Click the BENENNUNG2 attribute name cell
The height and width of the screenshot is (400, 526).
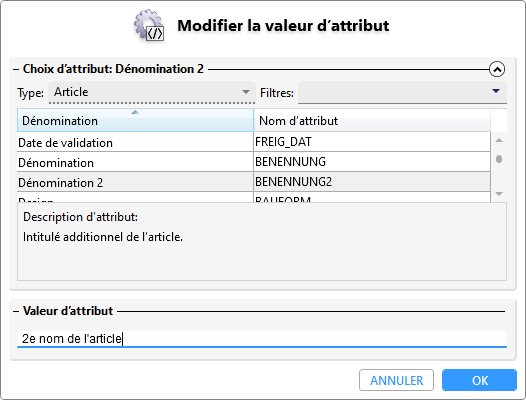(x=372, y=182)
